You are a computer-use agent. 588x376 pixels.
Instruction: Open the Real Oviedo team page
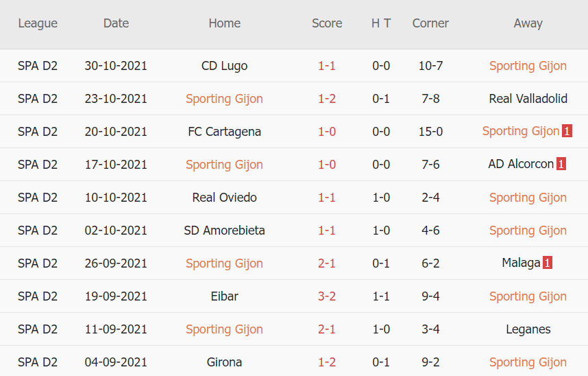[224, 198]
